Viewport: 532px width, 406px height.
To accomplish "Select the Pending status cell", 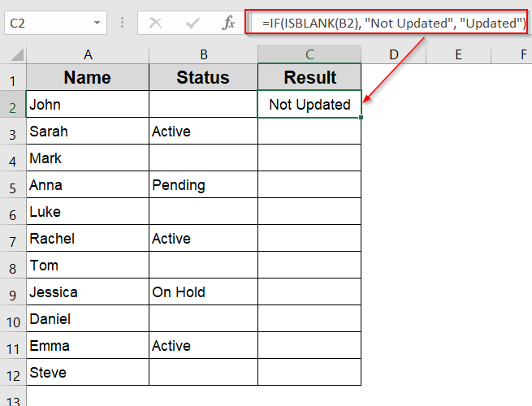I will [203, 184].
